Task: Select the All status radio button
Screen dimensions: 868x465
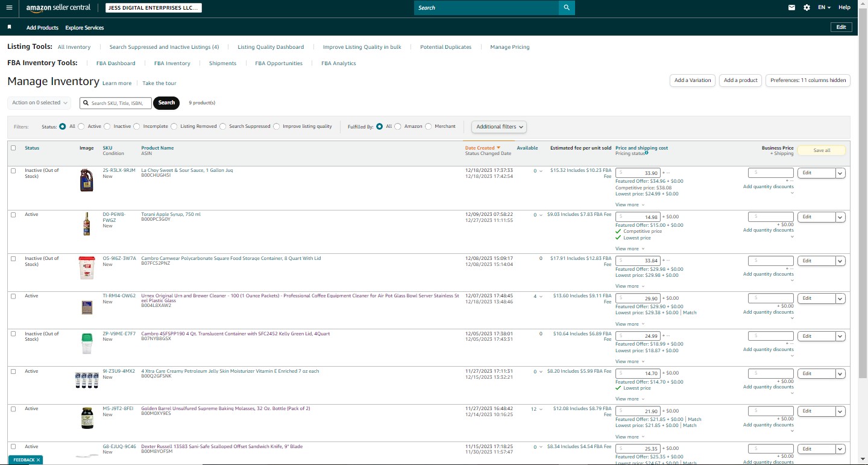Action: click(x=63, y=127)
